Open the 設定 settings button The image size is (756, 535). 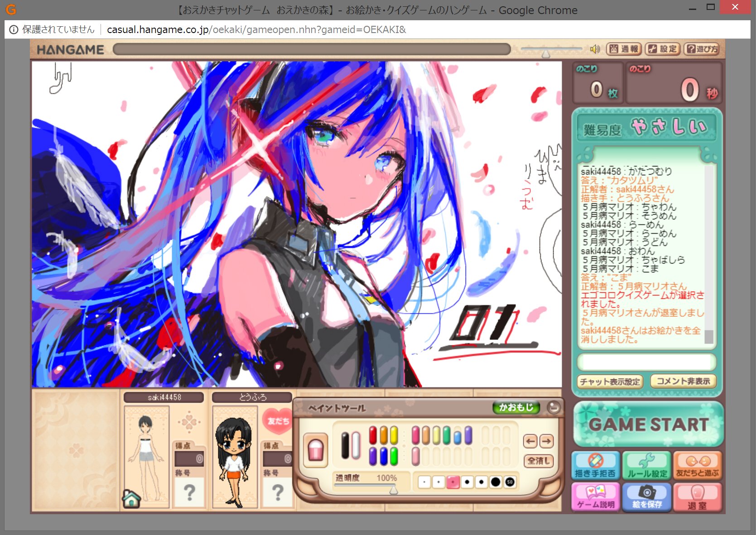coord(663,49)
